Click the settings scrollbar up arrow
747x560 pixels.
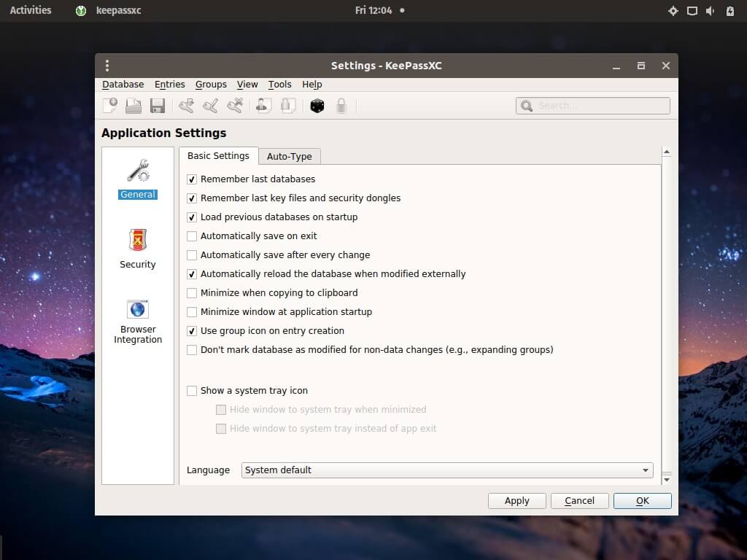(x=667, y=152)
